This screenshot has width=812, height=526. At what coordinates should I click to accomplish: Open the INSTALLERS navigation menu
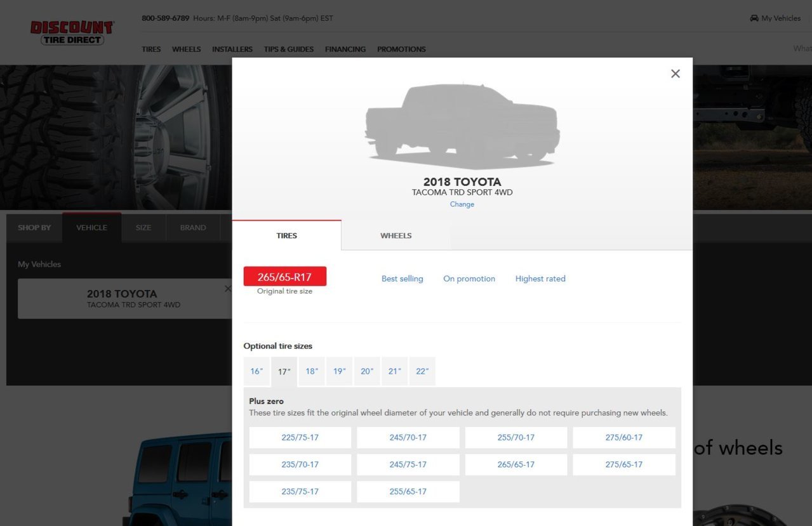232,49
